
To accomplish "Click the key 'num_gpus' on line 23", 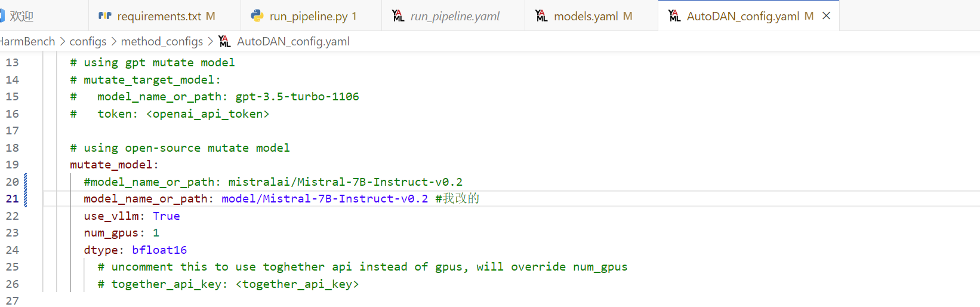I will tap(111, 232).
